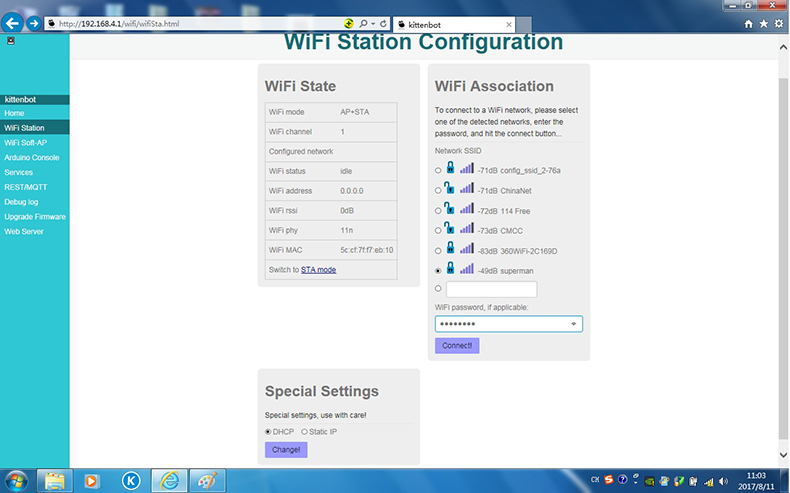Select config_ssid_2-76a network radio button
Viewport: 790px width, 493px height.
coord(438,171)
